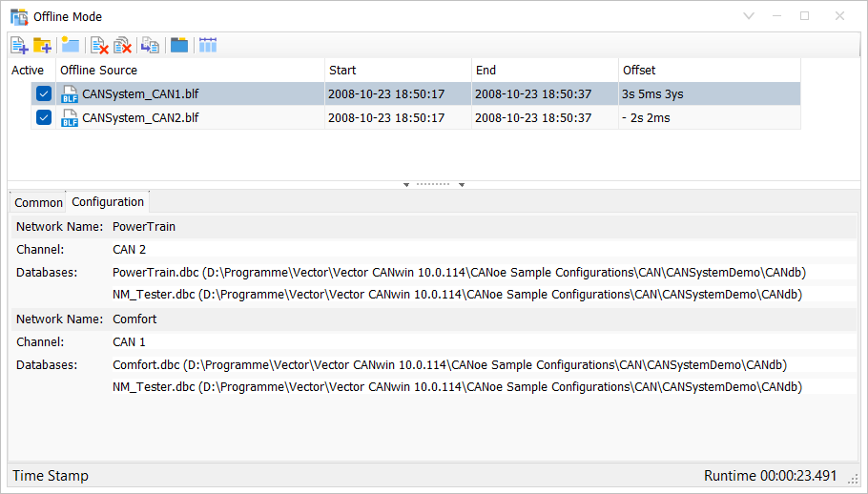Click End time of CANSystem_CAN1.blf row
Screen dimensions: 868x494
(533, 94)
